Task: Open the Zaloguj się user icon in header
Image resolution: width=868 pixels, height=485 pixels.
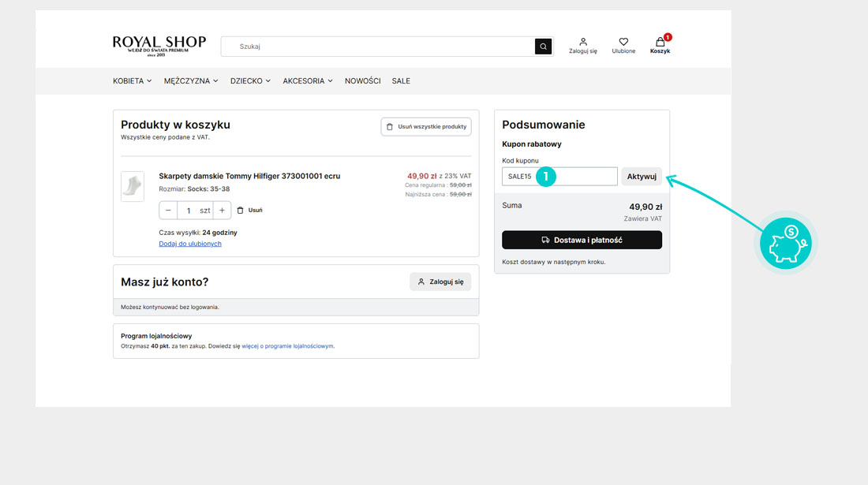Action: coord(583,46)
